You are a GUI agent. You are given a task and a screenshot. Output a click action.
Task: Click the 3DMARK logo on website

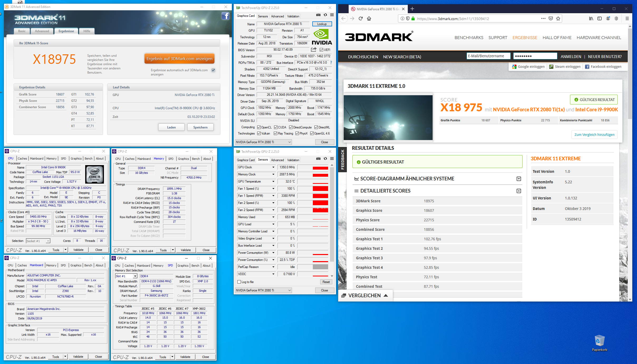(379, 37)
